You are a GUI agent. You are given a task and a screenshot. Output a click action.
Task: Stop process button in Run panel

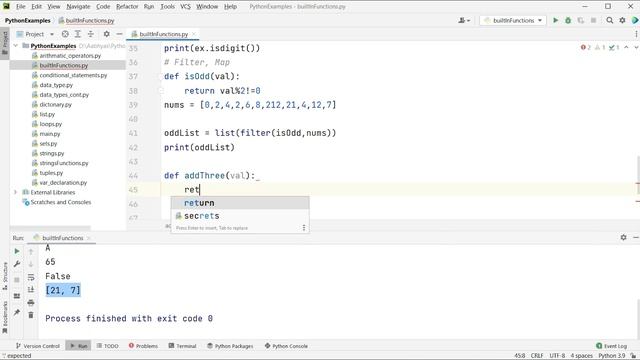pyautogui.click(x=17, y=280)
